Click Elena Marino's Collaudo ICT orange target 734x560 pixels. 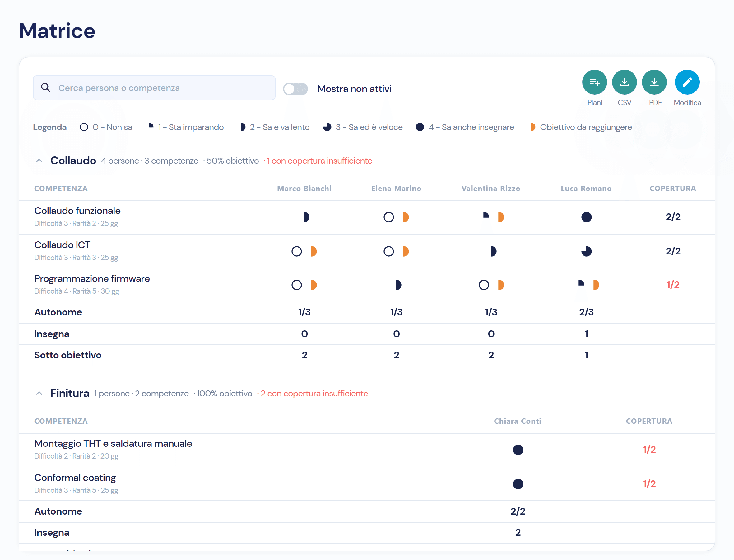coord(406,251)
